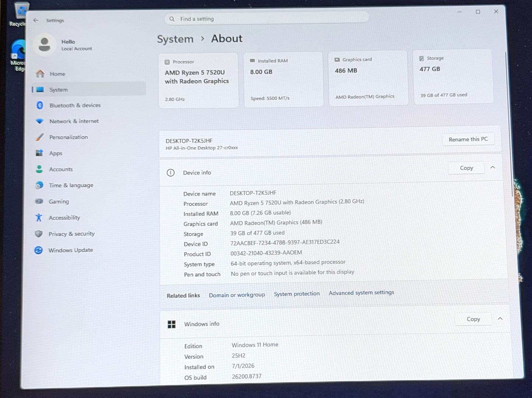Click the Accessibility figure icon
The image size is (532, 398).
click(x=39, y=217)
